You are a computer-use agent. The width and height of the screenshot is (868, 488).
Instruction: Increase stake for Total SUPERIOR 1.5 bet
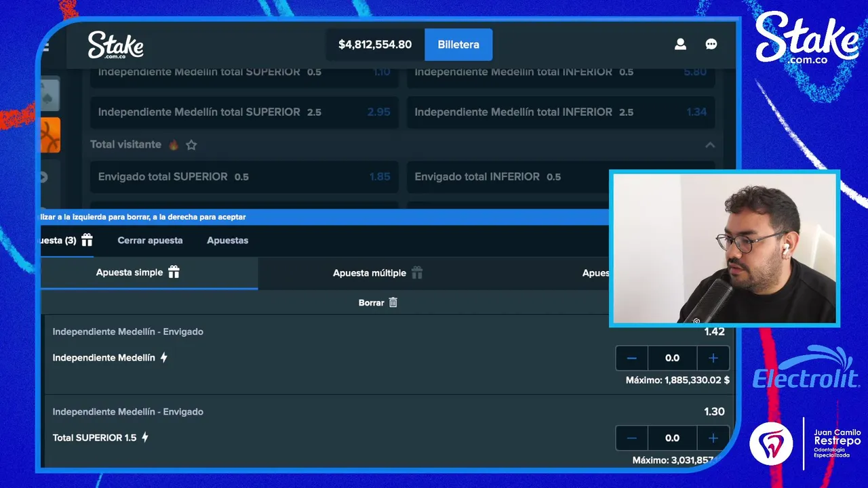[x=713, y=438]
